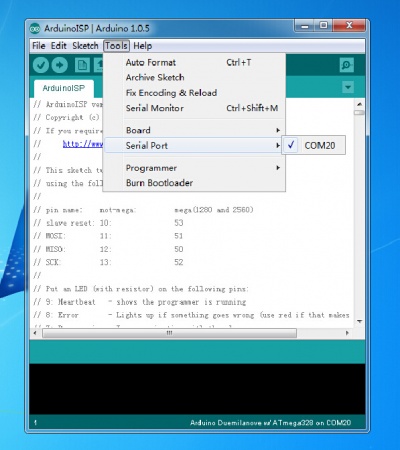Screen dimensions: 400x450
Task: Click the horizontal scrollbar thumb
Action: tap(169, 333)
